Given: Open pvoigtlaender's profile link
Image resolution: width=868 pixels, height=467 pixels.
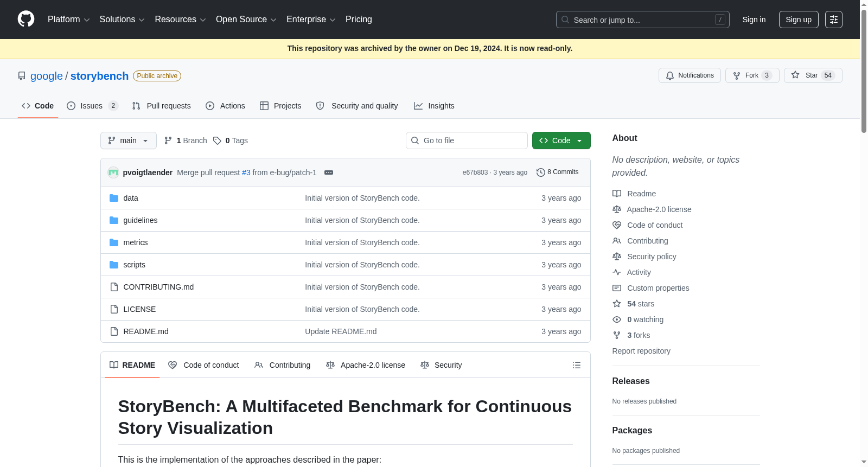Looking at the screenshot, I should pyautogui.click(x=148, y=172).
